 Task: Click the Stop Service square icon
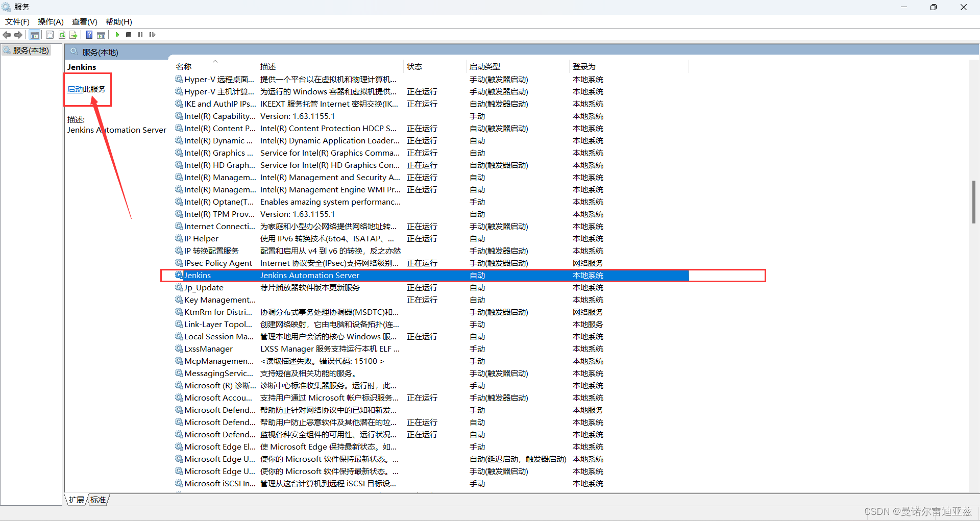[x=129, y=35]
